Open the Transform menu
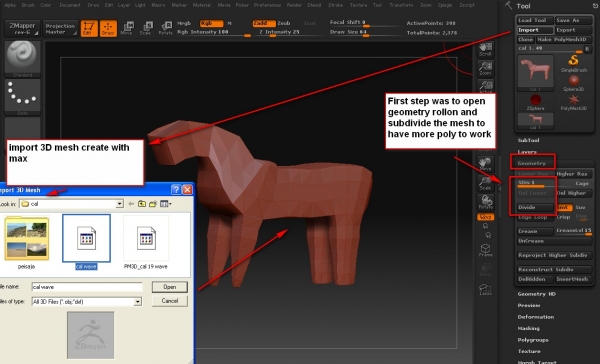 [401, 5]
